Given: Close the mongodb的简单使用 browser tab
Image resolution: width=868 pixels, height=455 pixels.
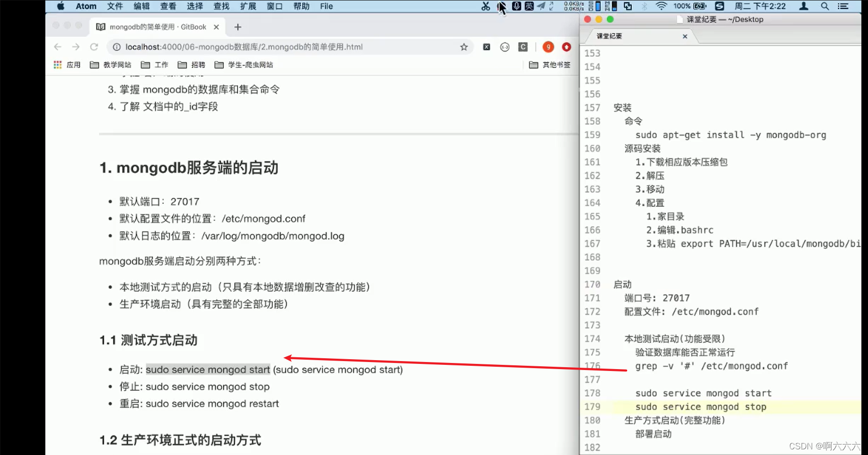Looking at the screenshot, I should point(216,27).
